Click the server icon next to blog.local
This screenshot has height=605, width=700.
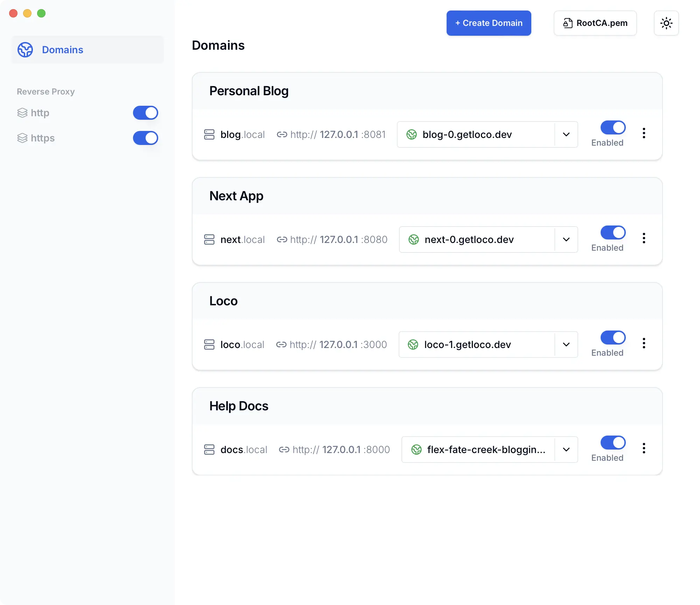coord(209,134)
